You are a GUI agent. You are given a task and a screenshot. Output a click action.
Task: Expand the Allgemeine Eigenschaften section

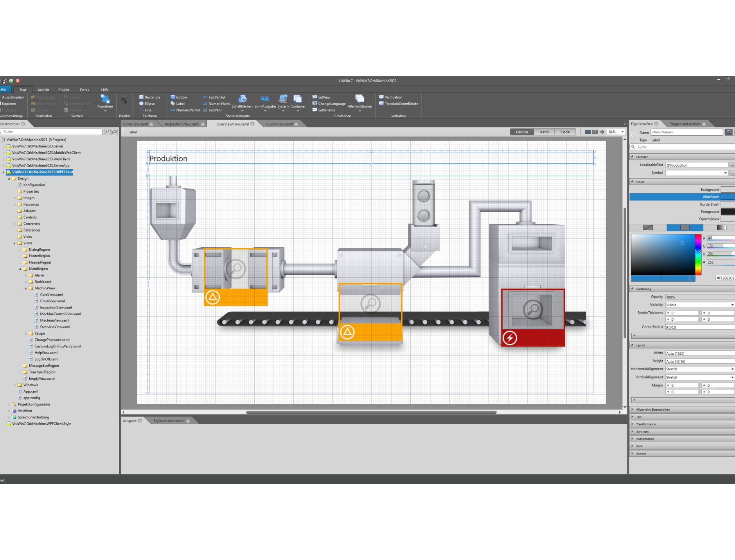pos(682,409)
